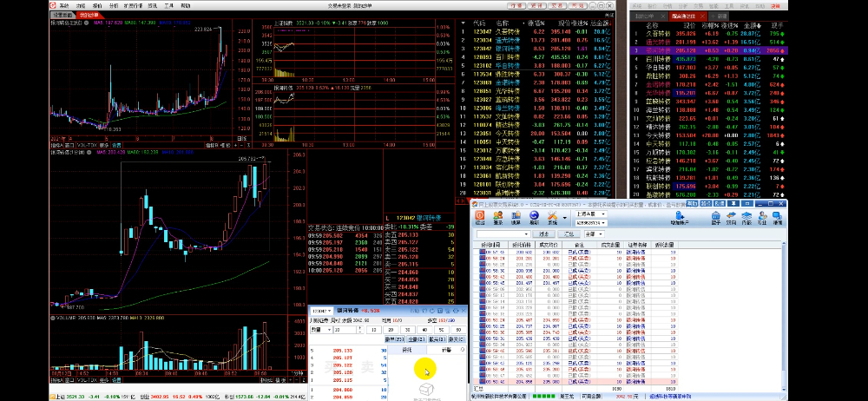This screenshot has height=401, width=868.
Task: Open the '扩展行情' menu in the menu bar
Action: pyautogui.click(x=132, y=5)
